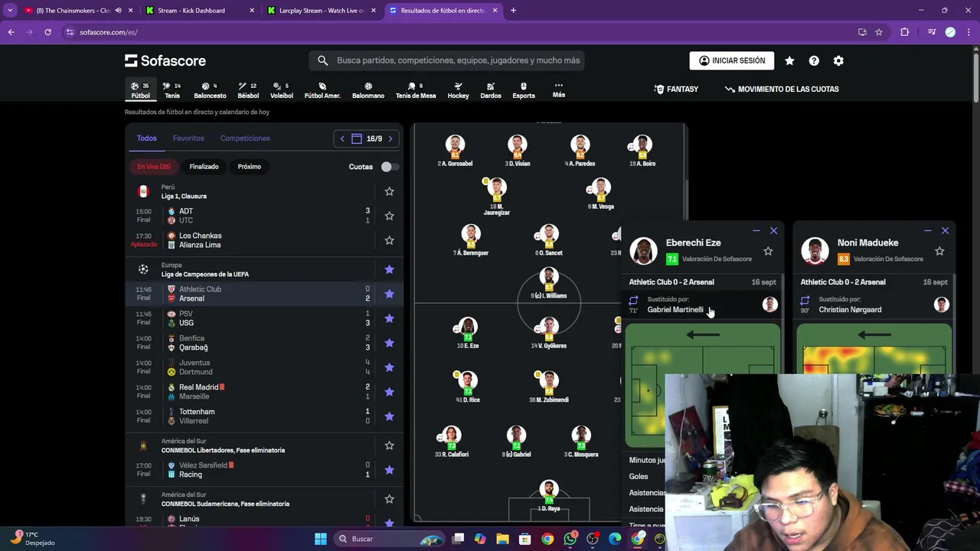Open the Fútbol Amer. category

pos(322,90)
